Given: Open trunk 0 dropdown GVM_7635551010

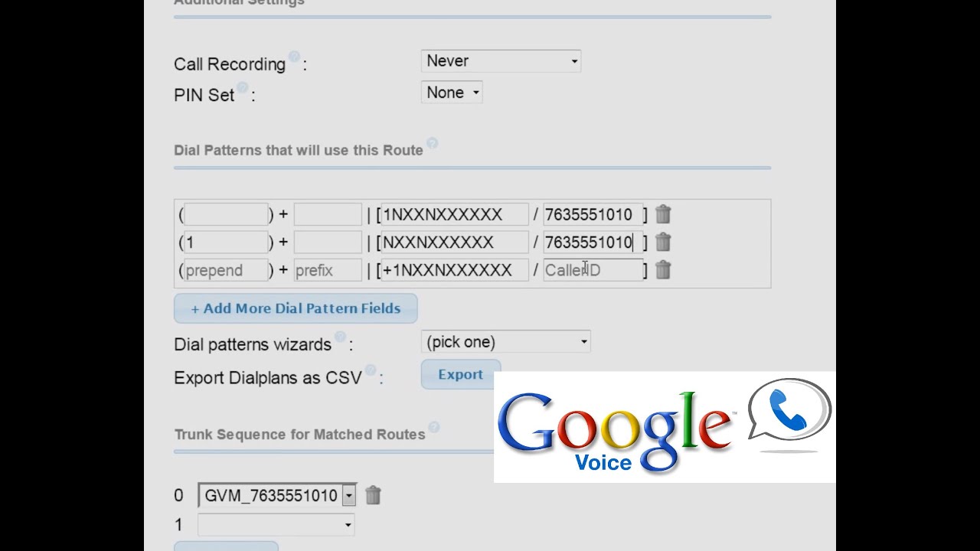Looking at the screenshot, I should [277, 495].
